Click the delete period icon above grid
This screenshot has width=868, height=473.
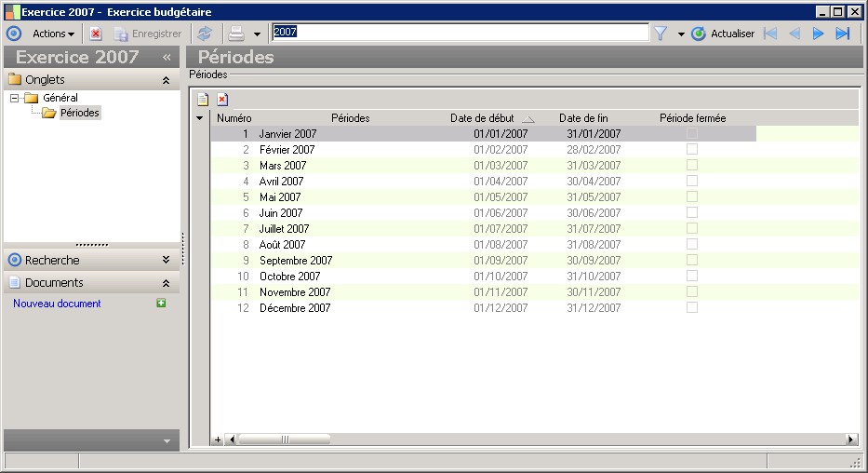(222, 99)
